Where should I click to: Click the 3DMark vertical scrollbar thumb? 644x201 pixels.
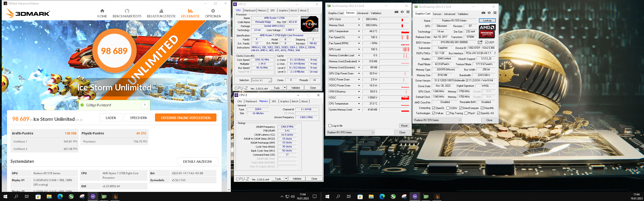pos(229,77)
